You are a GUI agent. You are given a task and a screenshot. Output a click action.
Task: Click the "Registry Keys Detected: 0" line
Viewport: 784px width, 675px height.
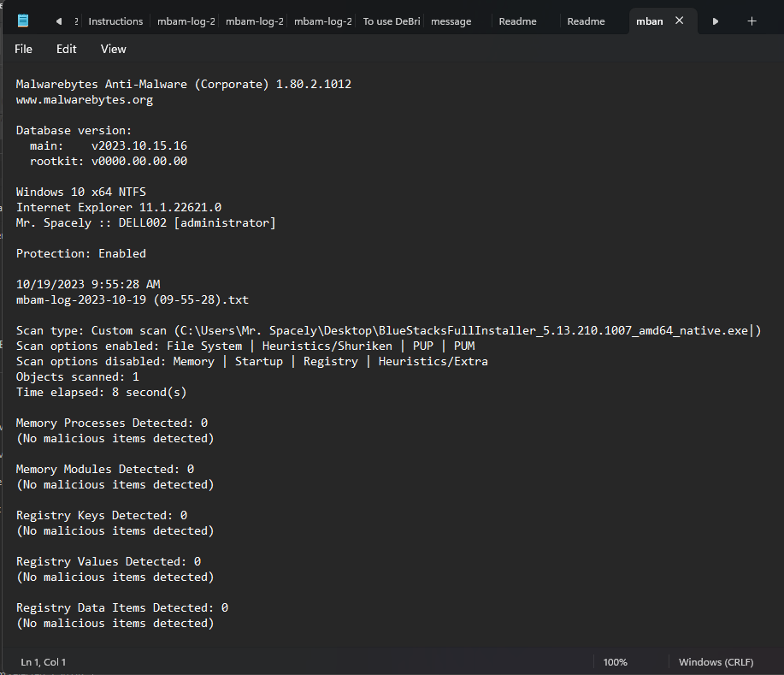coord(102,515)
